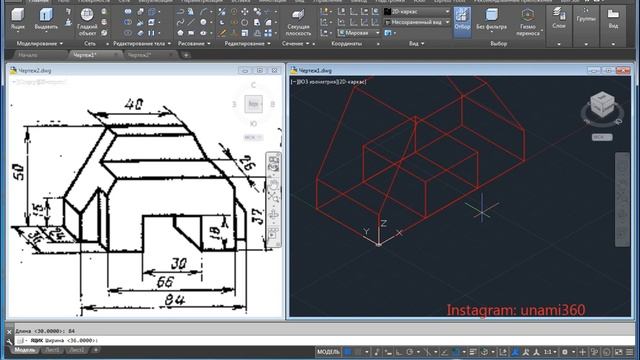Open the Вид view panel button
The image size is (640, 360).
point(613,19)
